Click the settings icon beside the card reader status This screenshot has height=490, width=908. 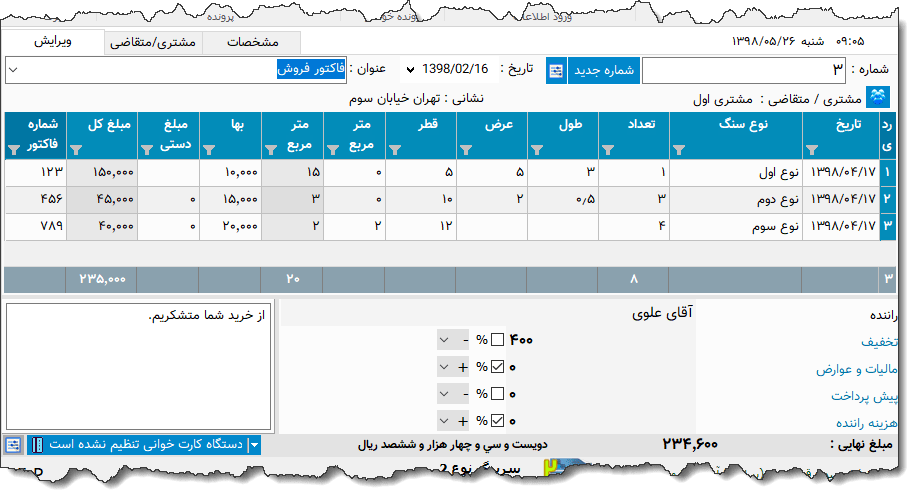[13, 445]
